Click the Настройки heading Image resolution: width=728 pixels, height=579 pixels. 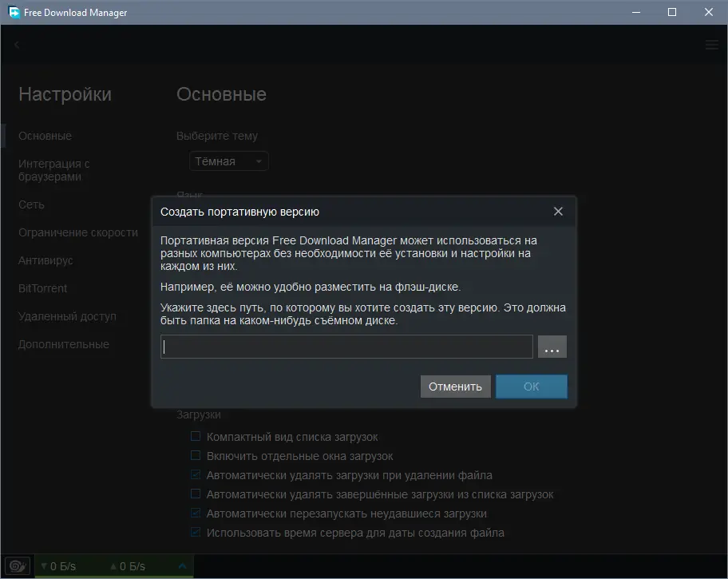point(65,94)
